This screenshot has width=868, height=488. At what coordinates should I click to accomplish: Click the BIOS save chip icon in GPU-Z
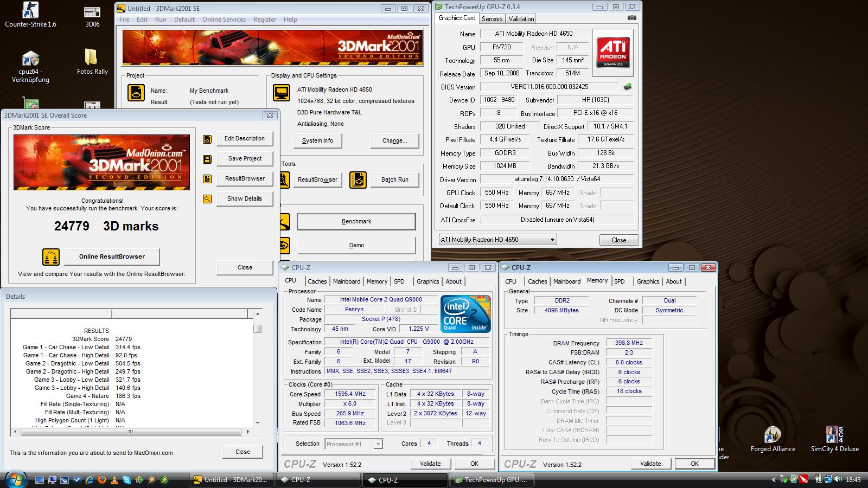pos(628,87)
